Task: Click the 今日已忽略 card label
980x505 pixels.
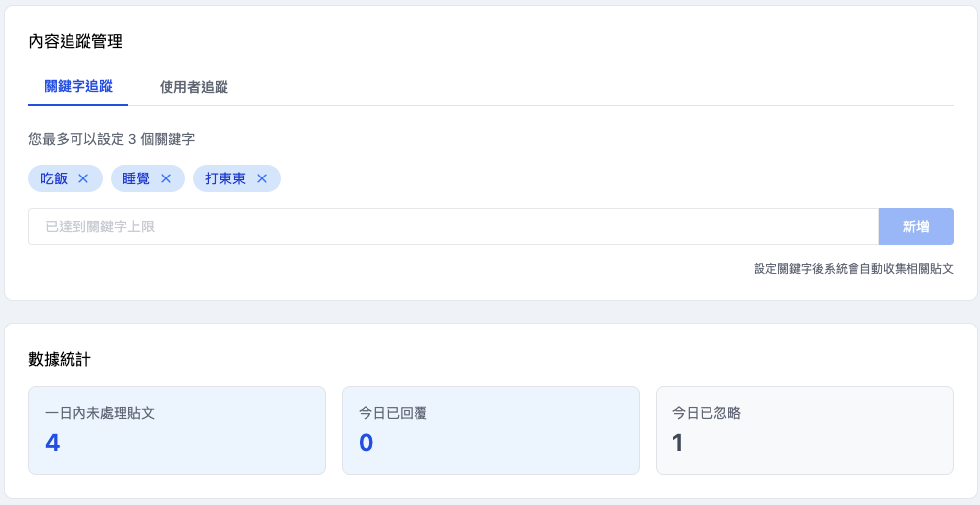Action: [707, 413]
